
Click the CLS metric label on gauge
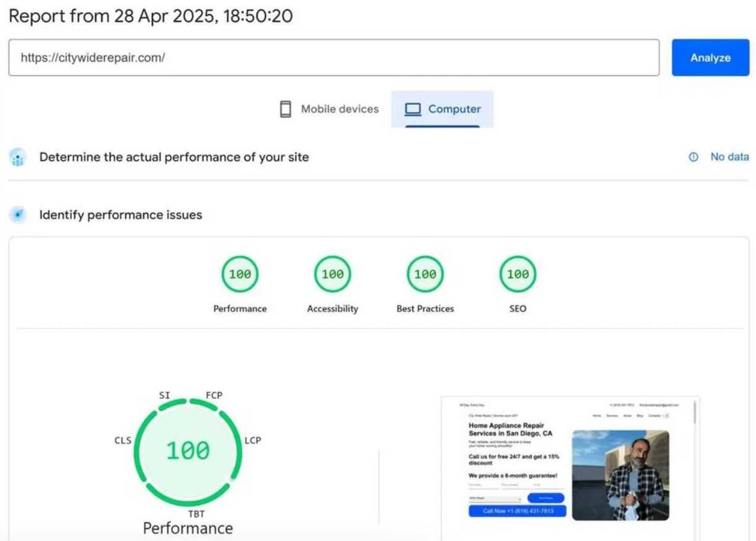pyautogui.click(x=123, y=441)
